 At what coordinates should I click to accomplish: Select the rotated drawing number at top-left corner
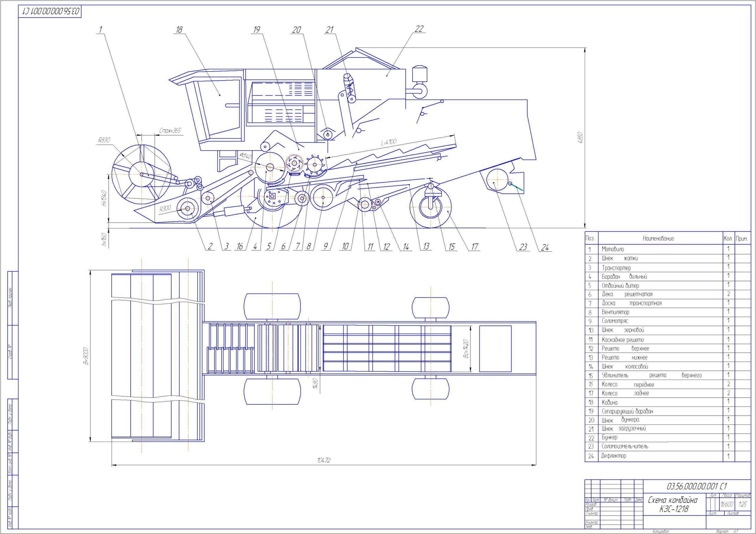click(50, 11)
